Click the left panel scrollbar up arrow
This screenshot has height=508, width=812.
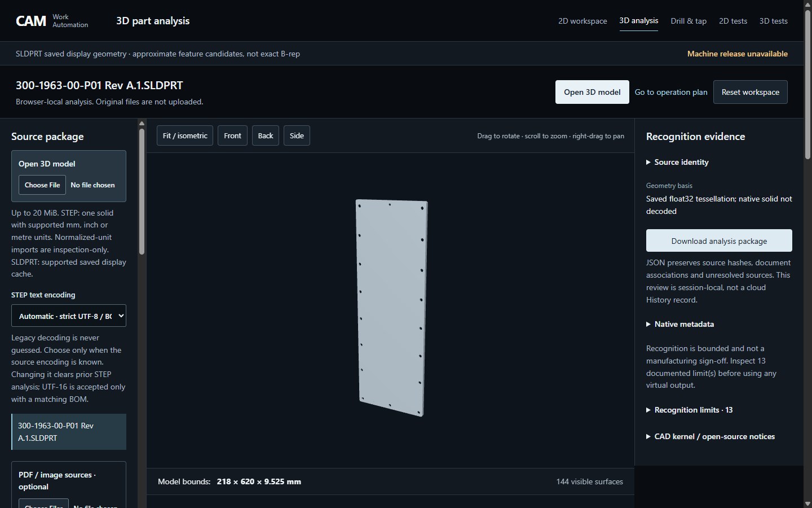click(142, 123)
